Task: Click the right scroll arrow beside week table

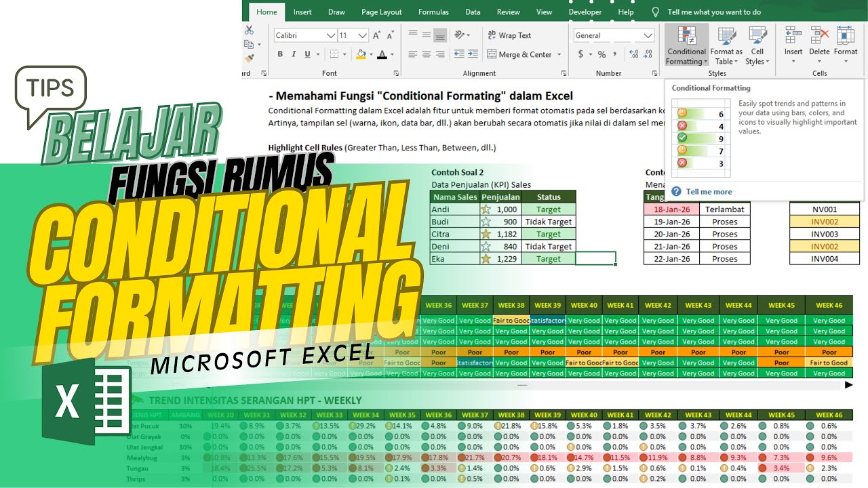Action: coord(848,385)
